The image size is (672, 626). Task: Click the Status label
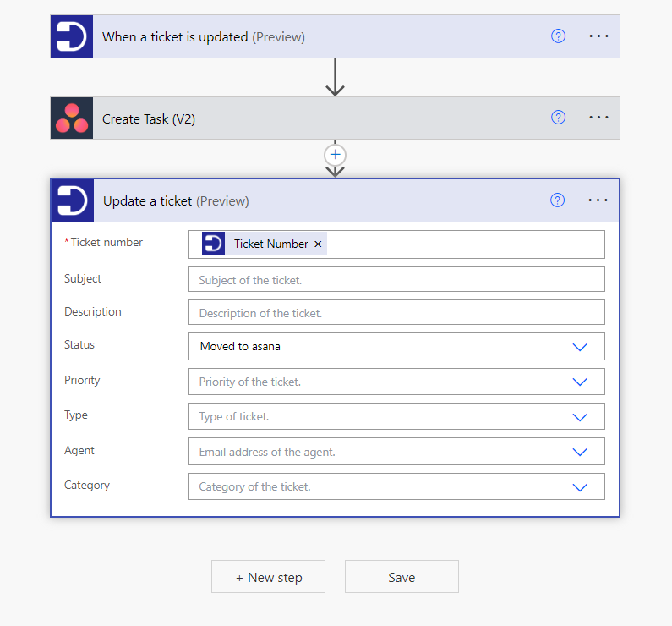click(79, 345)
